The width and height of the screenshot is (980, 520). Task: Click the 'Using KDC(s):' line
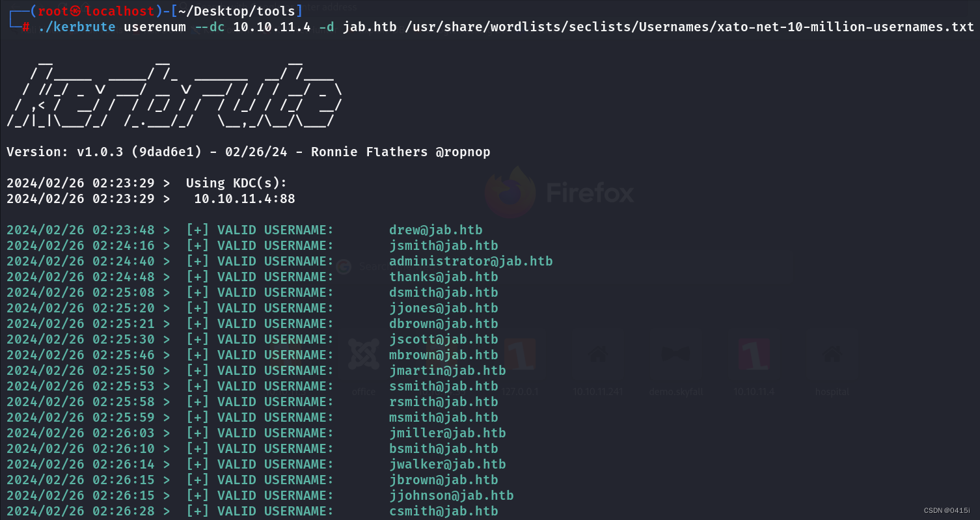(236, 184)
